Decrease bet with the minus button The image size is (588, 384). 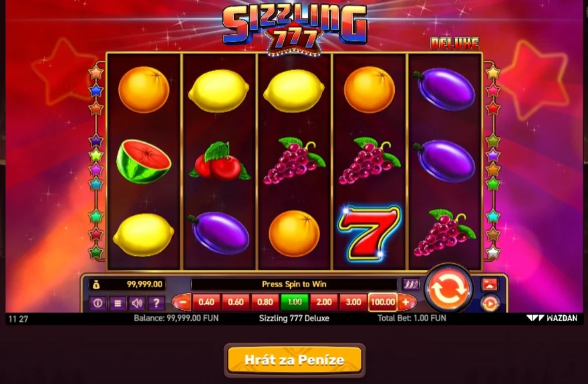(182, 302)
